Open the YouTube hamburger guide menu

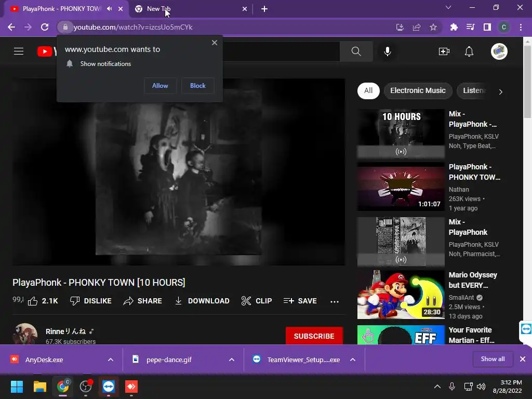point(19,51)
